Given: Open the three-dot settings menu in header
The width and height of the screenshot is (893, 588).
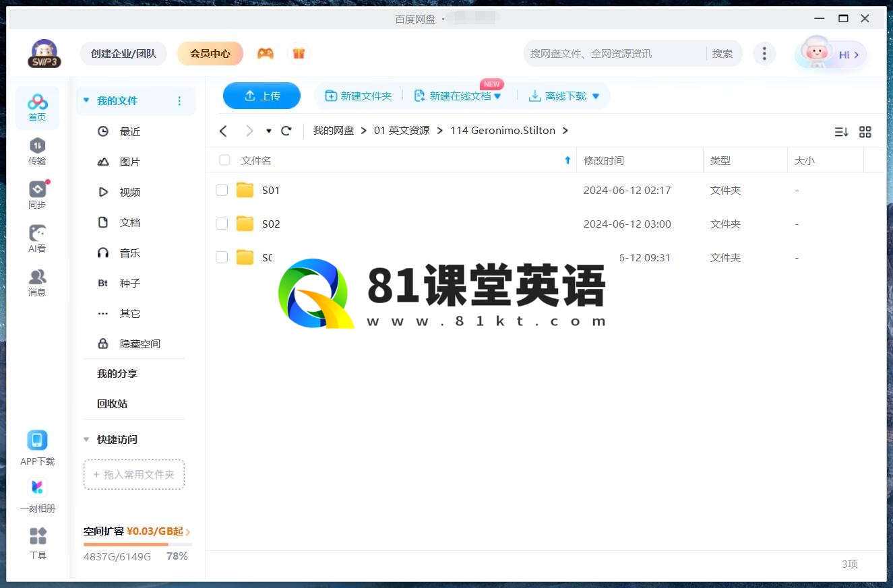Looking at the screenshot, I should [764, 53].
